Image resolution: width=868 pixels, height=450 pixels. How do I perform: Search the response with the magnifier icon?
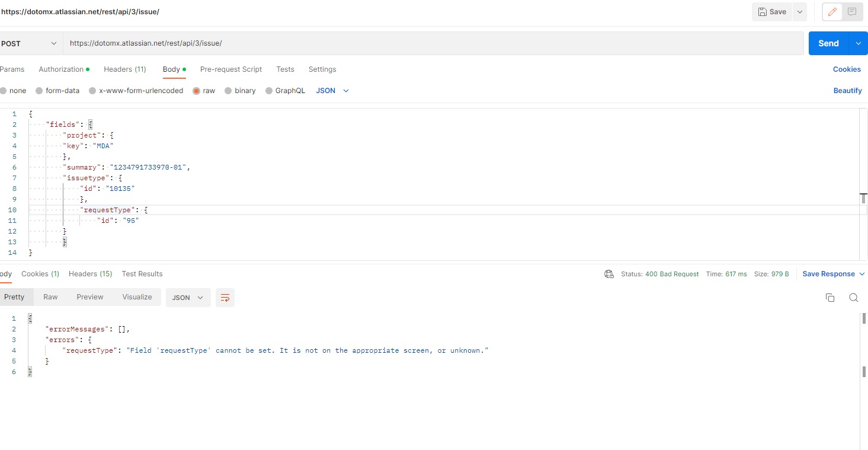point(854,298)
